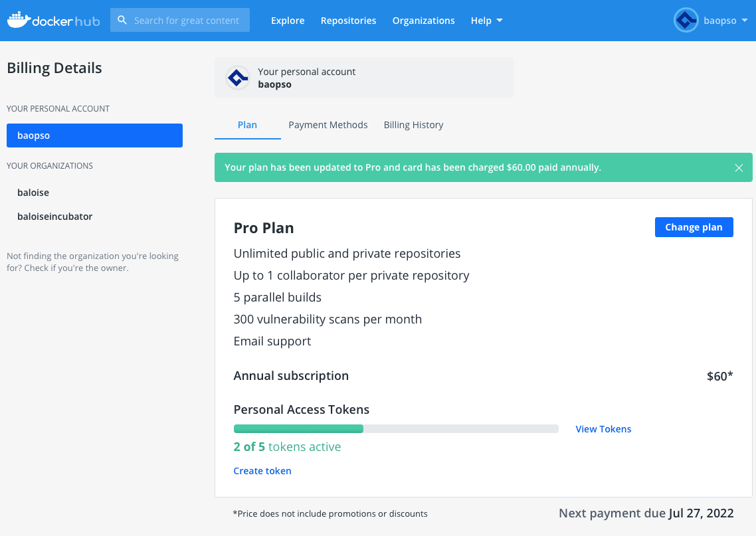Click the Docker Hub whale logo
Viewport: 756px width, 536px height.
click(x=21, y=19)
